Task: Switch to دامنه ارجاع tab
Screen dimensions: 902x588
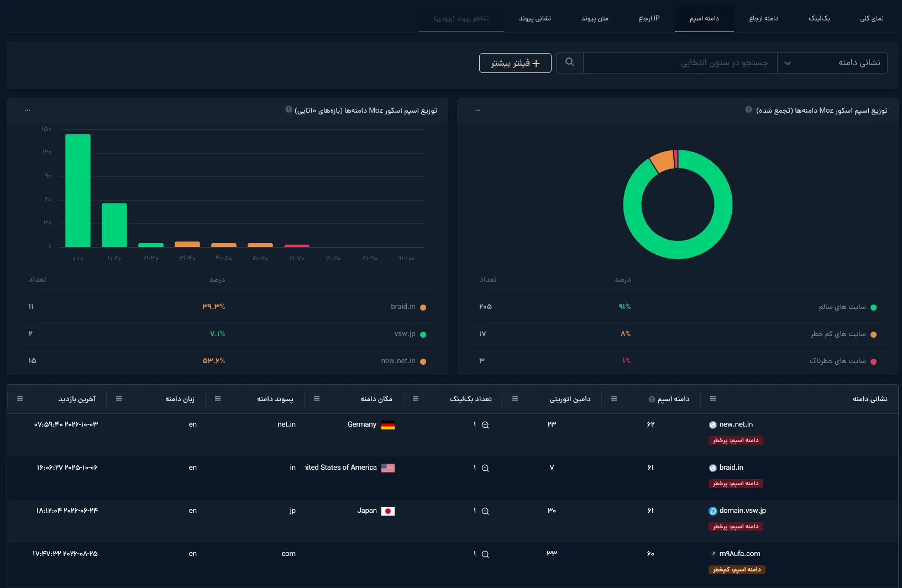Action: [x=764, y=18]
